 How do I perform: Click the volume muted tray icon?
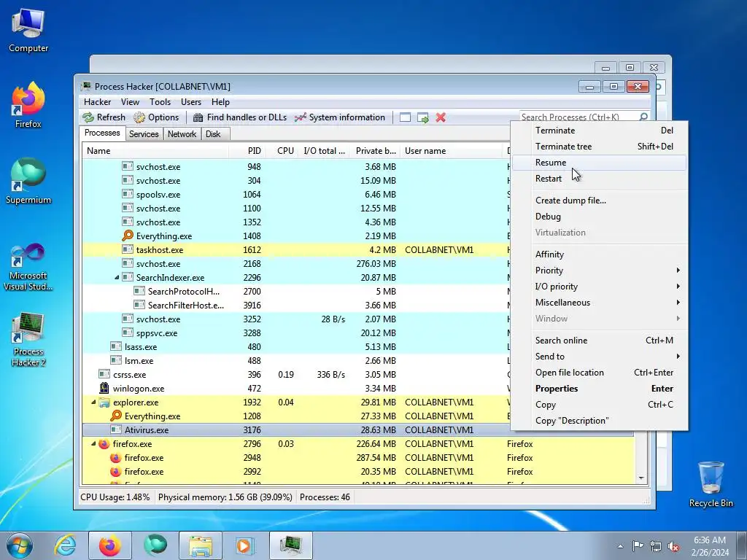(x=673, y=546)
